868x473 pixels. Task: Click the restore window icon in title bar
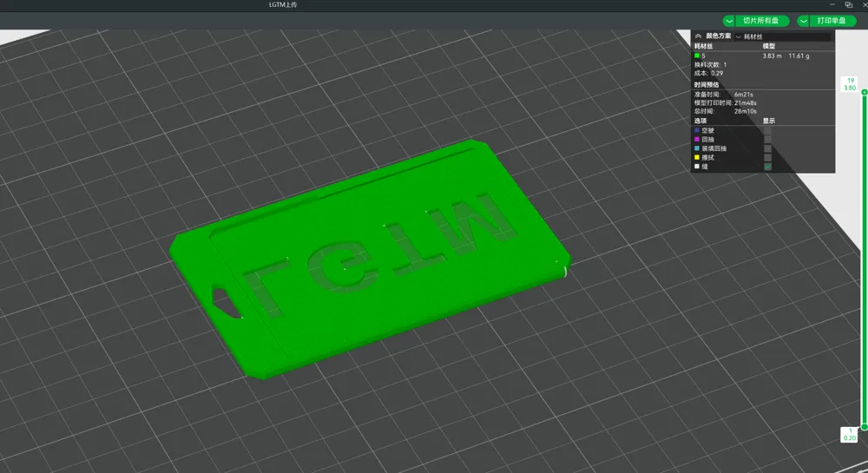(848, 4)
